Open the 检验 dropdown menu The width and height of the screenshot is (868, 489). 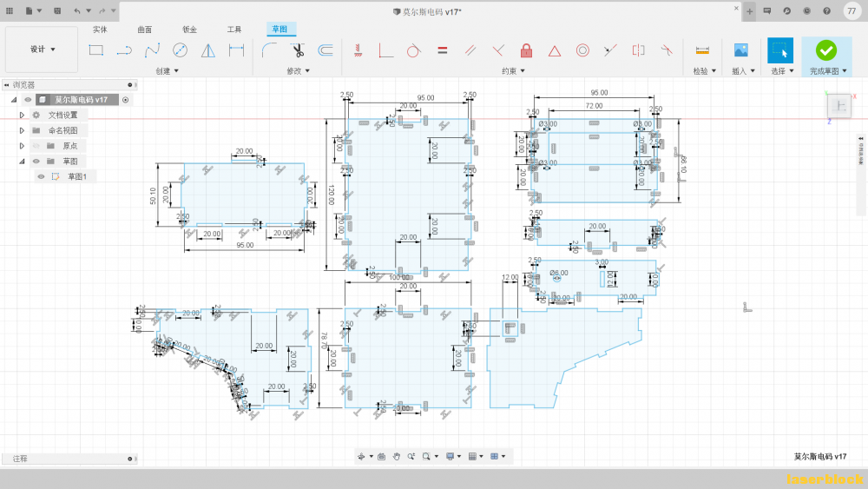705,71
